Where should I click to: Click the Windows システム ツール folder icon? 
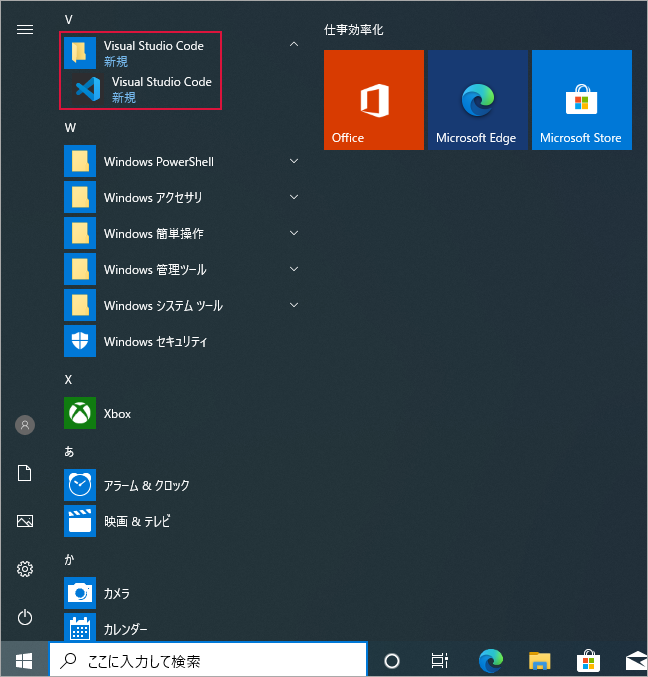click(80, 305)
